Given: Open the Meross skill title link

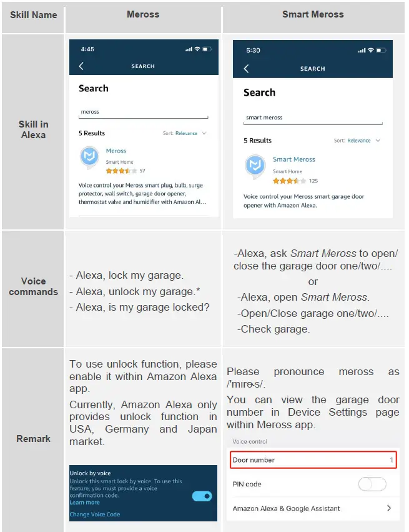Looking at the screenshot, I should point(116,151).
